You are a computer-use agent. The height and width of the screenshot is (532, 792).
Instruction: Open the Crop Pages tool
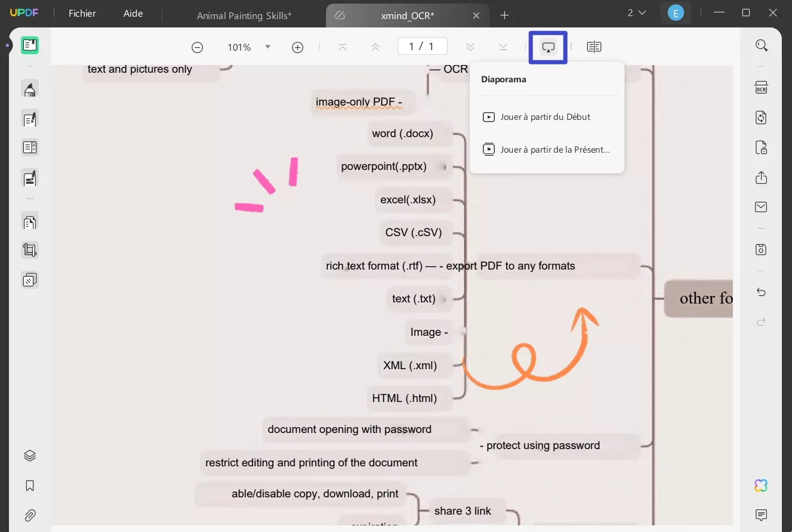[30, 249]
